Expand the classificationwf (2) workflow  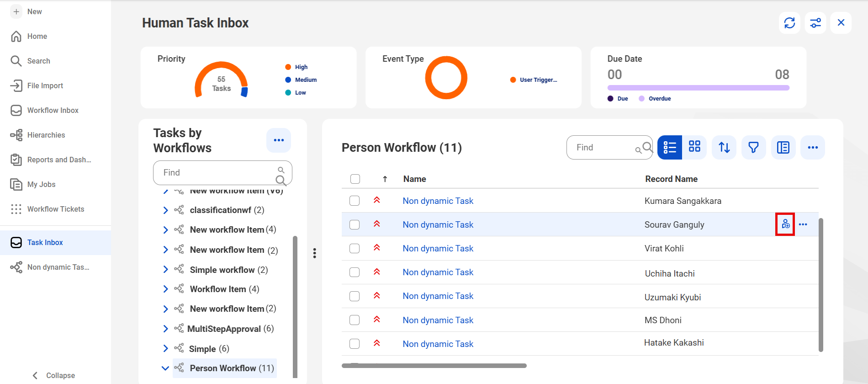[x=165, y=210]
